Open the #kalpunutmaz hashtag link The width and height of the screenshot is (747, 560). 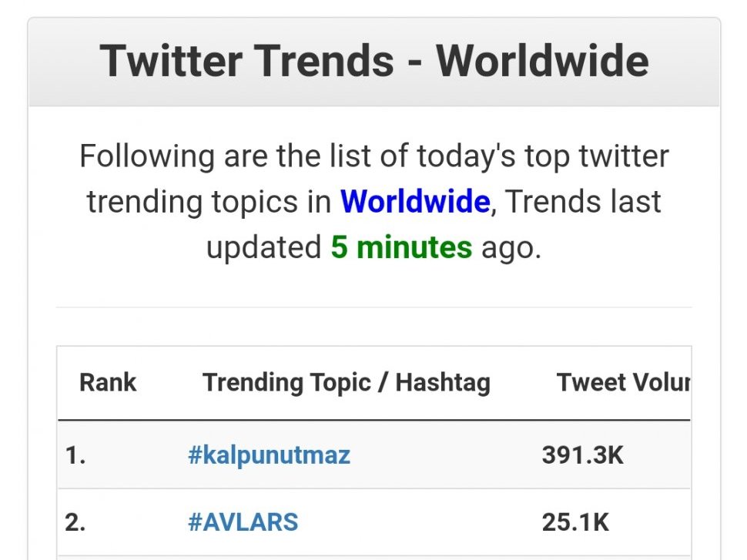click(269, 455)
